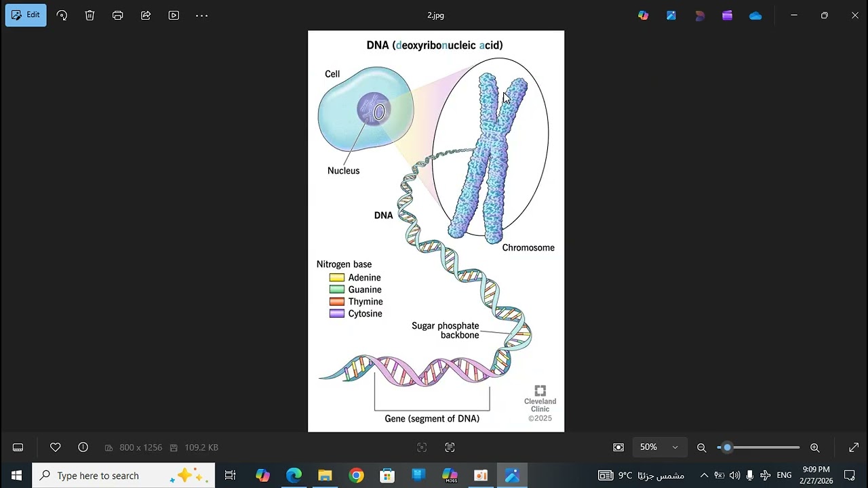
Task: Rotate the image with the rotate icon
Action: [x=62, y=15]
